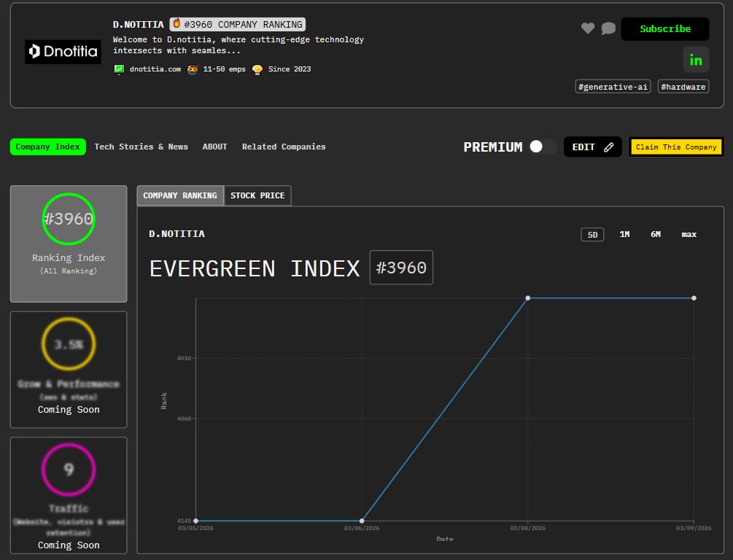Click the yellow 3.5% growth circle
733x560 pixels.
[x=69, y=344]
